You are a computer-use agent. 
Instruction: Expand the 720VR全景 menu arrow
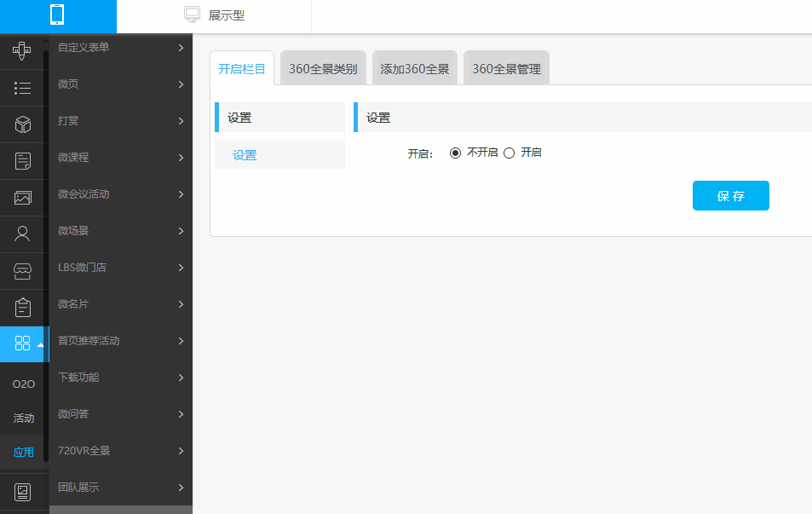(x=181, y=451)
